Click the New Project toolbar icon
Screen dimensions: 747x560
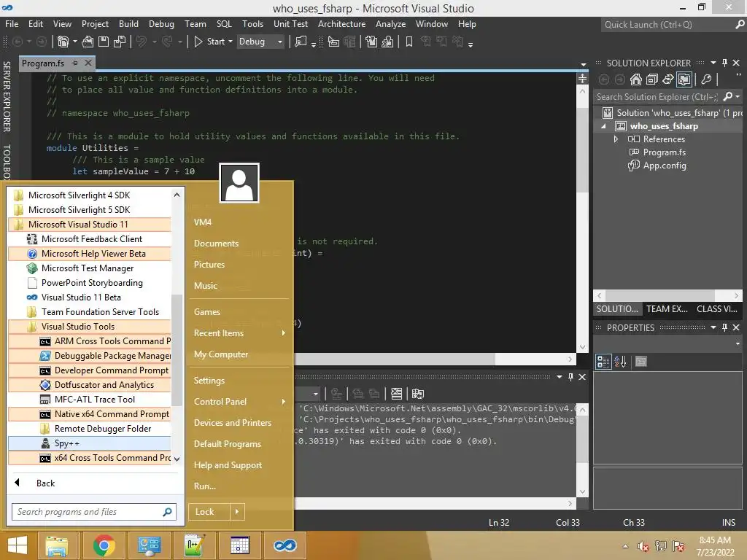click(63, 42)
